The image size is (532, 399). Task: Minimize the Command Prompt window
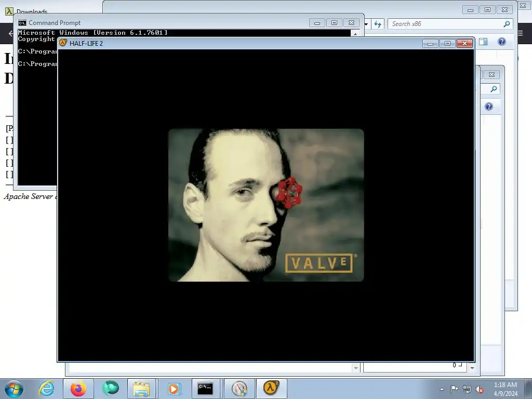coord(317,23)
